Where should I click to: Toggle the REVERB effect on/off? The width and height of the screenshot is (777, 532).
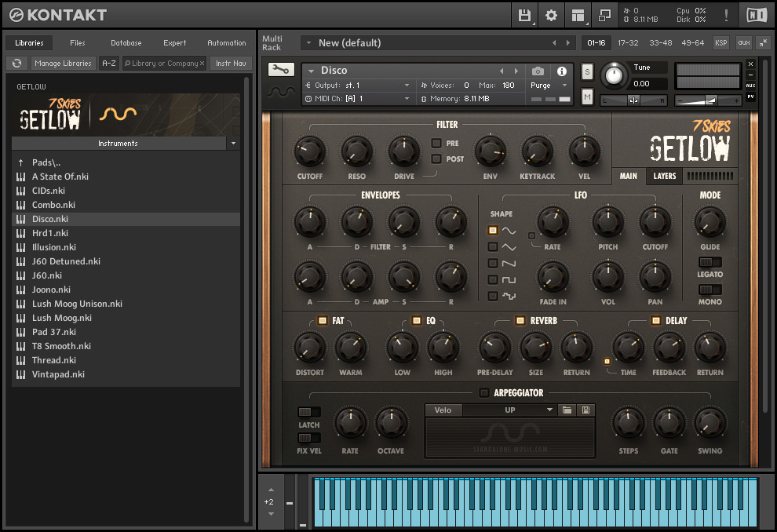click(x=519, y=320)
